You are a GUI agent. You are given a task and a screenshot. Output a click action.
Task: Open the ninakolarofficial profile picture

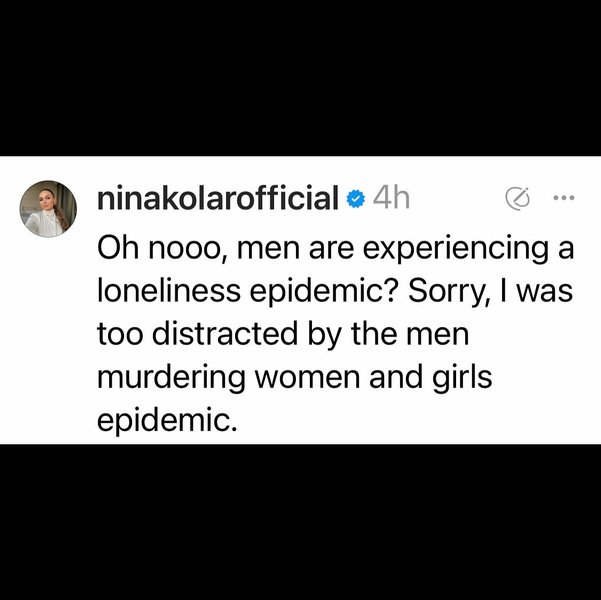tap(48, 209)
